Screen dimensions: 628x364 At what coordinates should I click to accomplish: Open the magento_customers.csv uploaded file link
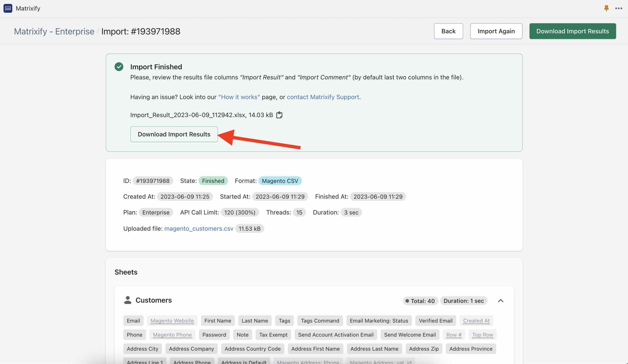pos(199,228)
